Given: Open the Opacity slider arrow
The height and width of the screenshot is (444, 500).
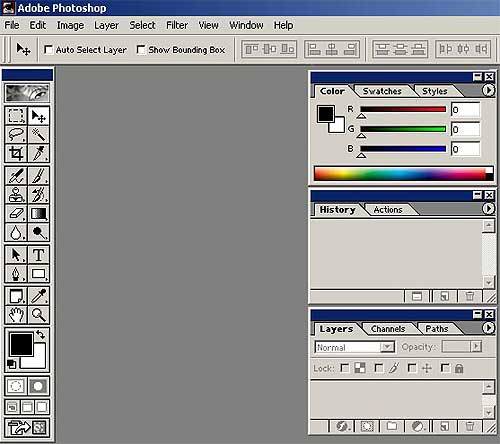Looking at the screenshot, I should click(x=476, y=347).
